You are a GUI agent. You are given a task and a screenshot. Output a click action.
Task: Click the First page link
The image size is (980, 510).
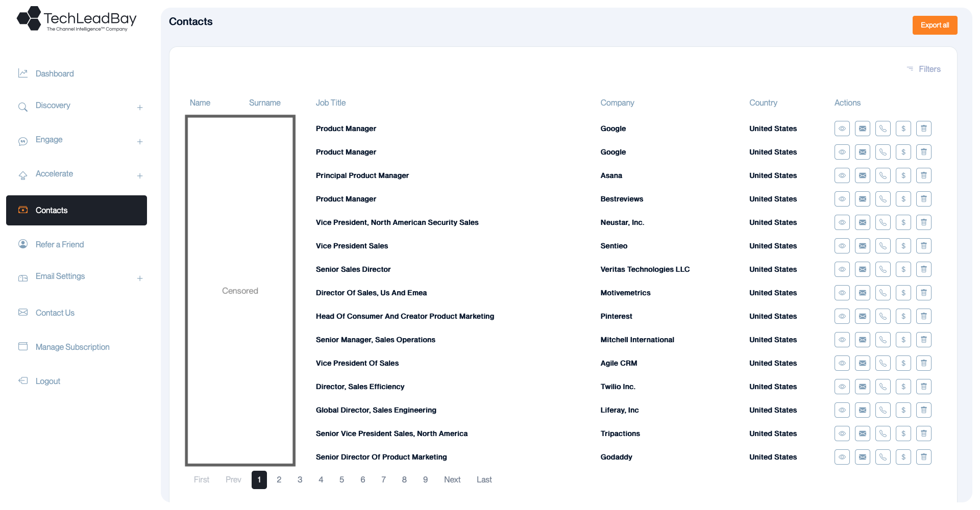202,479
